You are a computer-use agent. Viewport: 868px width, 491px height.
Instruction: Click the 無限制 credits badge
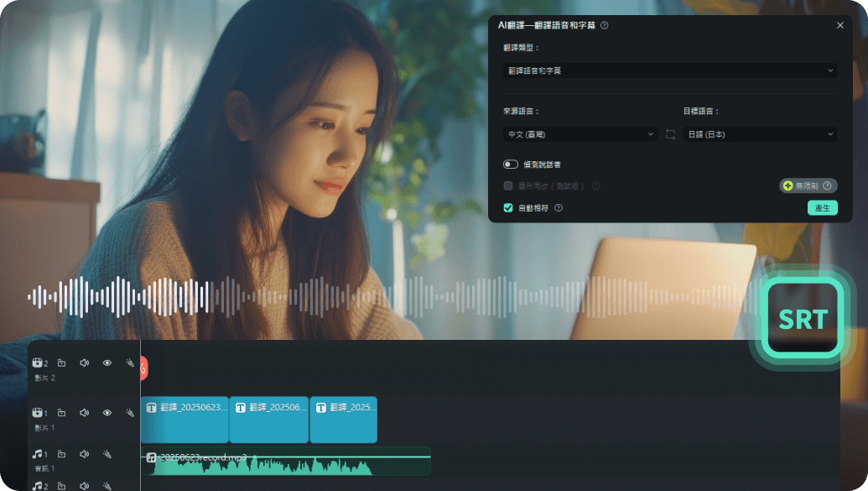pos(808,186)
